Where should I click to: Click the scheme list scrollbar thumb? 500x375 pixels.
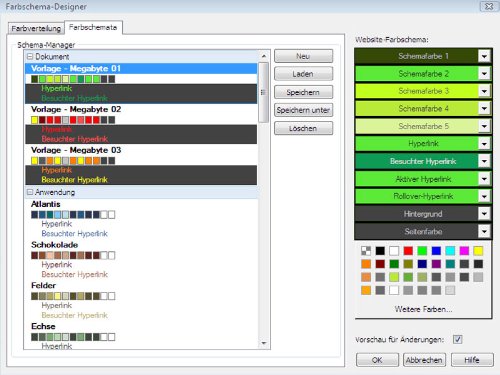pos(264,92)
